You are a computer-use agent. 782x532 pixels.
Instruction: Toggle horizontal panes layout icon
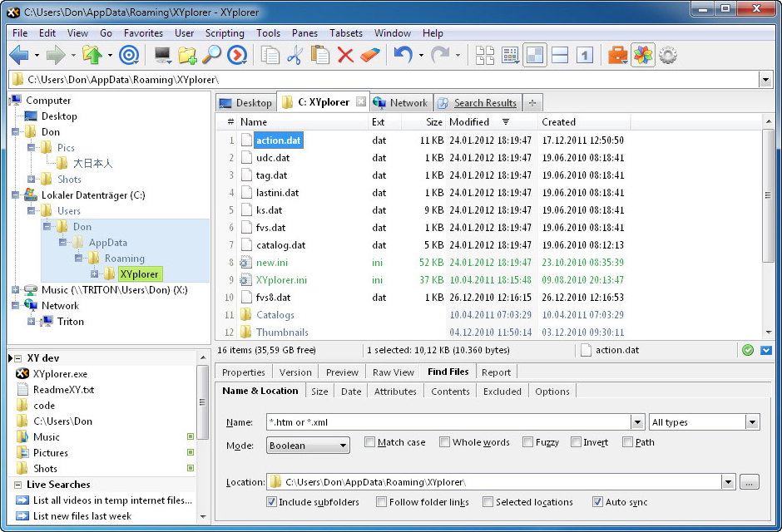tap(560, 55)
